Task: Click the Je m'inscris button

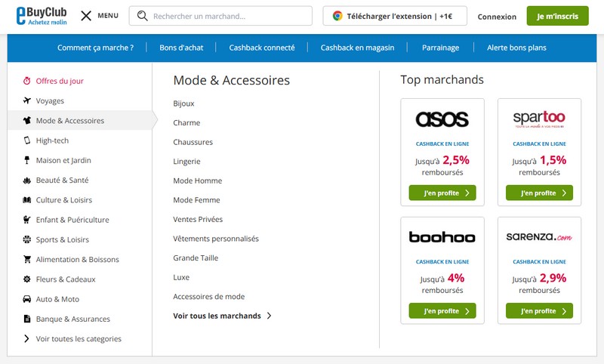Action: click(x=557, y=16)
